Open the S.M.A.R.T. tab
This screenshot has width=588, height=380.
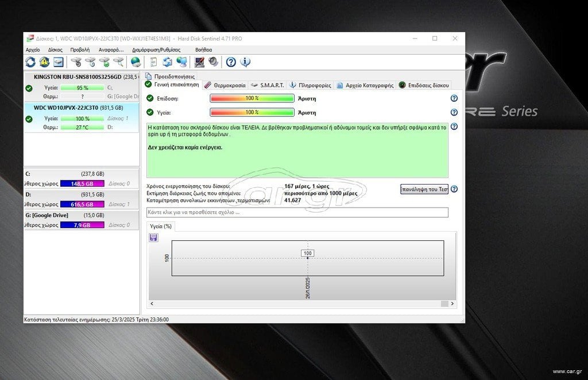268,85
